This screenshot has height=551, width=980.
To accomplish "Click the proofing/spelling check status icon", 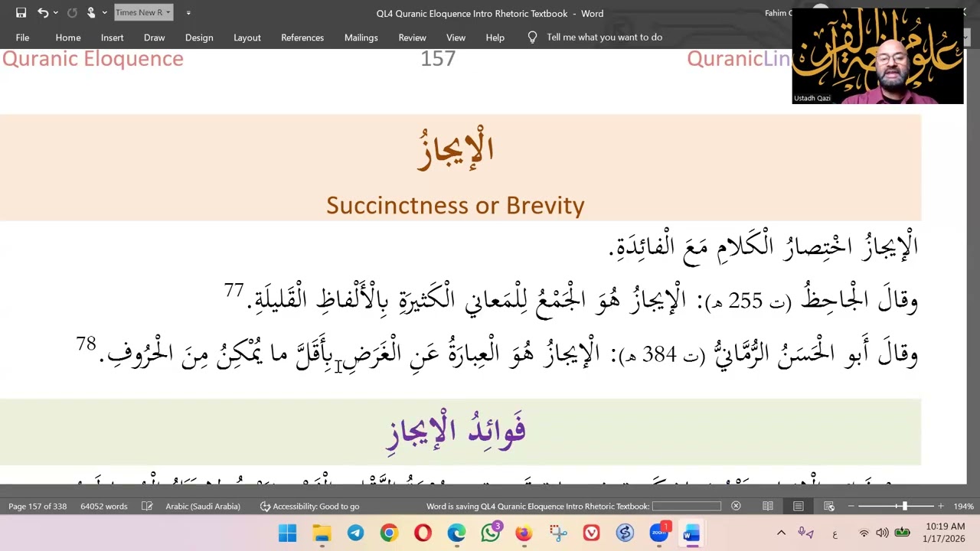I will click(147, 506).
